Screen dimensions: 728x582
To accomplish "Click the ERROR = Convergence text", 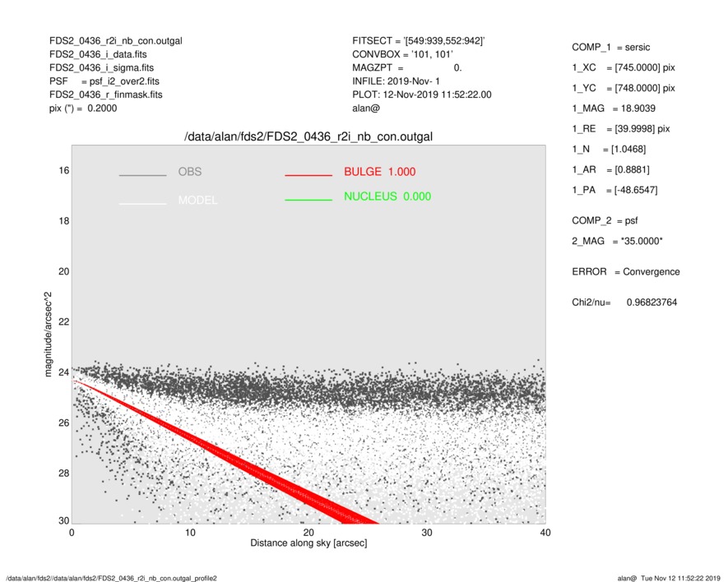I will (625, 272).
